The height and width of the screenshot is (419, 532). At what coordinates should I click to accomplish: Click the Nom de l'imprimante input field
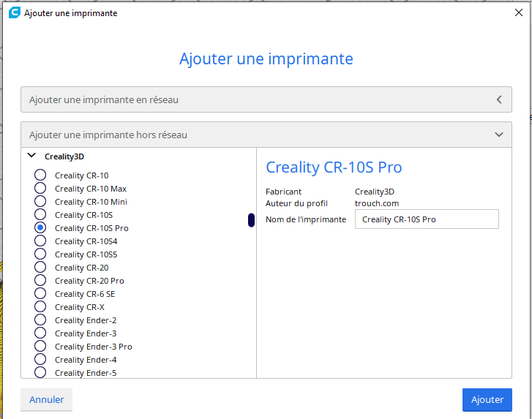tap(427, 219)
